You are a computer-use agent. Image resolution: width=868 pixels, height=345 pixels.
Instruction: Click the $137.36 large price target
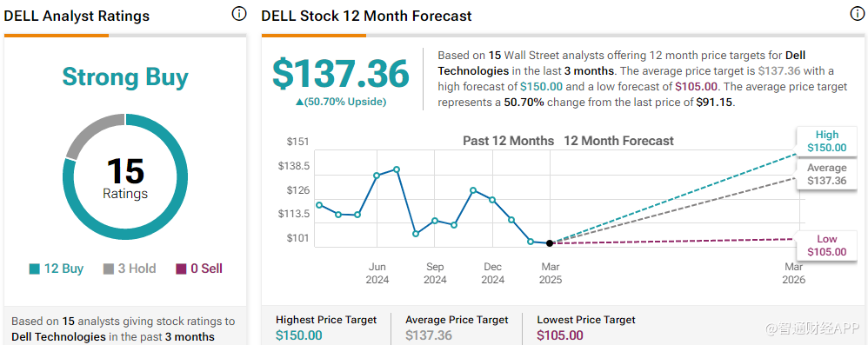340,74
